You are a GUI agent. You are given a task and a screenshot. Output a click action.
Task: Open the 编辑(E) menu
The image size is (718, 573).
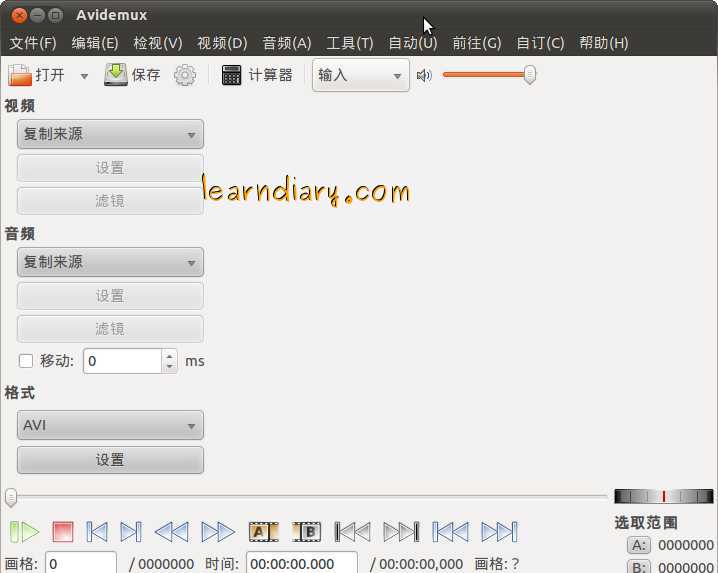pyautogui.click(x=95, y=43)
